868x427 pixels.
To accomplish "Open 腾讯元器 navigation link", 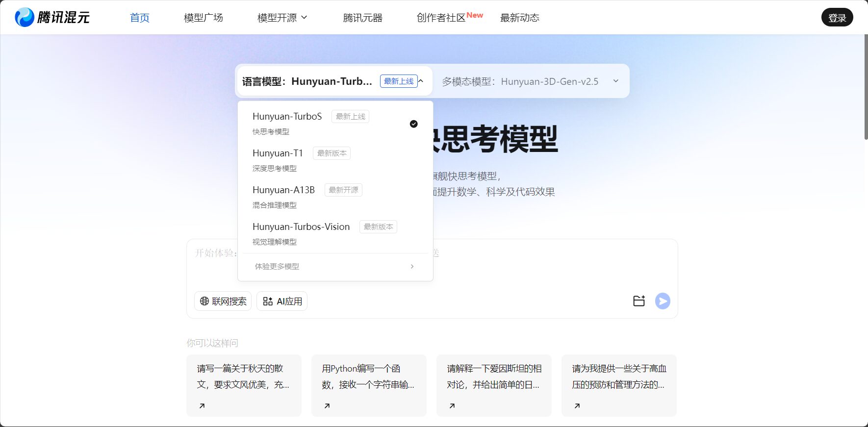I will coord(363,18).
